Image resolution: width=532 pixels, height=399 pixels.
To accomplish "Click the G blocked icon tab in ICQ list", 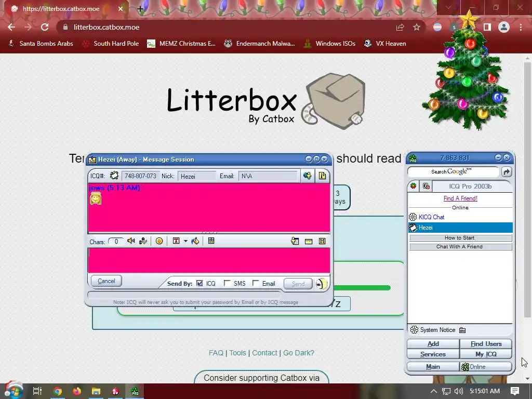I will click(x=426, y=186).
